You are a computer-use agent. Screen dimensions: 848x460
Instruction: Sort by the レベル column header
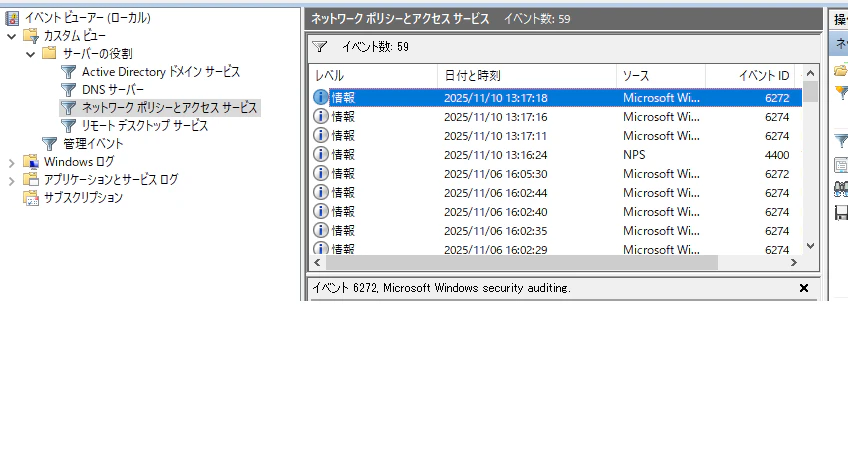coord(373,76)
